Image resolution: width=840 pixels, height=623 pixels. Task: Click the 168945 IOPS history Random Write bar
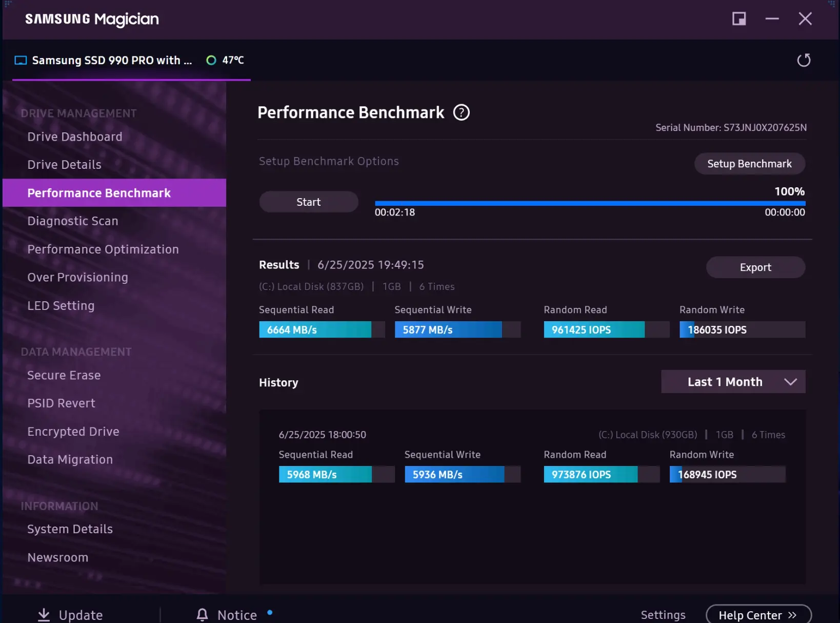[x=728, y=474]
